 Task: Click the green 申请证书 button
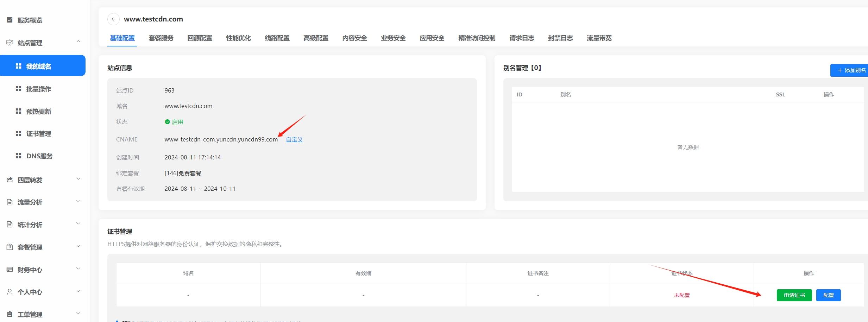click(794, 295)
